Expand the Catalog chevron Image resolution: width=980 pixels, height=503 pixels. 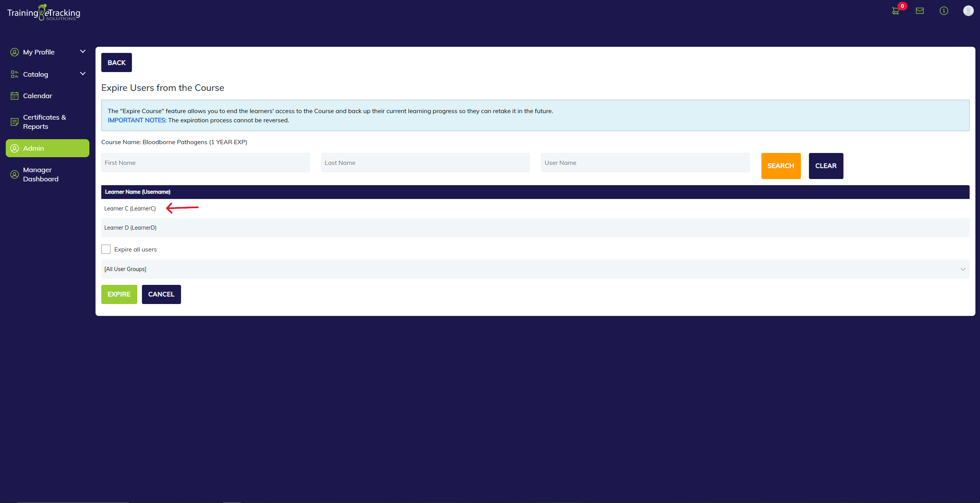82,74
